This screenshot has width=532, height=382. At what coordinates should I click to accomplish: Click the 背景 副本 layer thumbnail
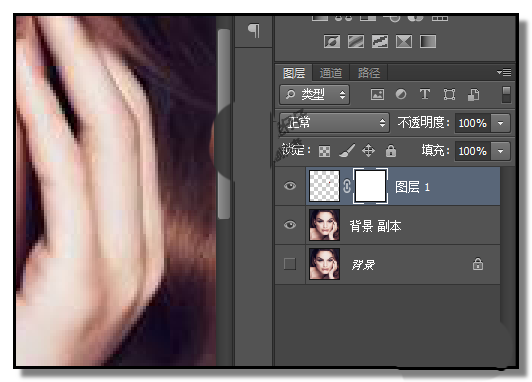(324, 225)
